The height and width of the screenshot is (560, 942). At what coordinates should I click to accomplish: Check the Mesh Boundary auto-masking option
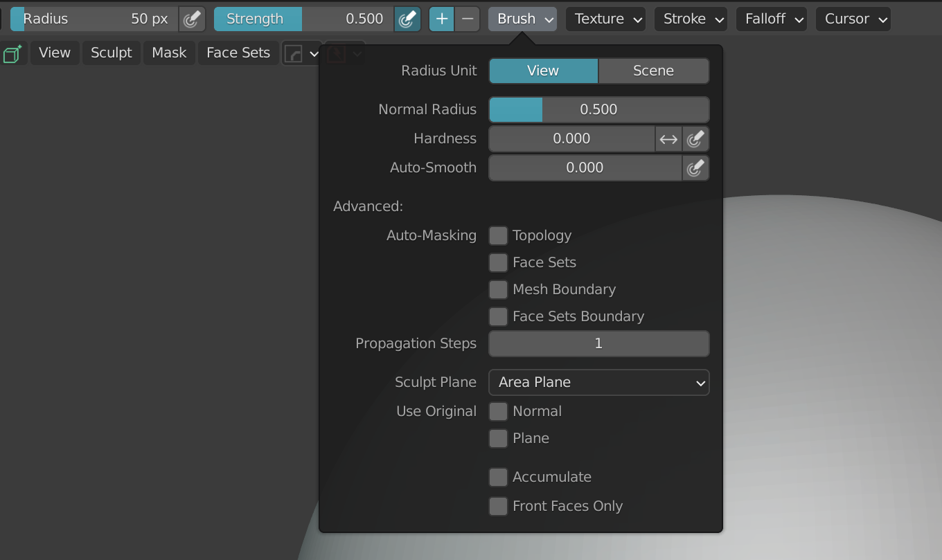tap(498, 290)
